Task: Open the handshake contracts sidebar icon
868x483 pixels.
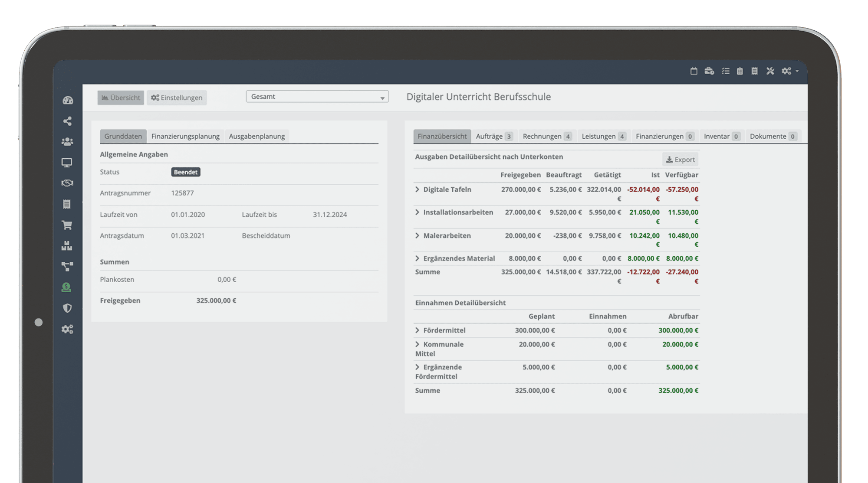Action: coord(67,183)
